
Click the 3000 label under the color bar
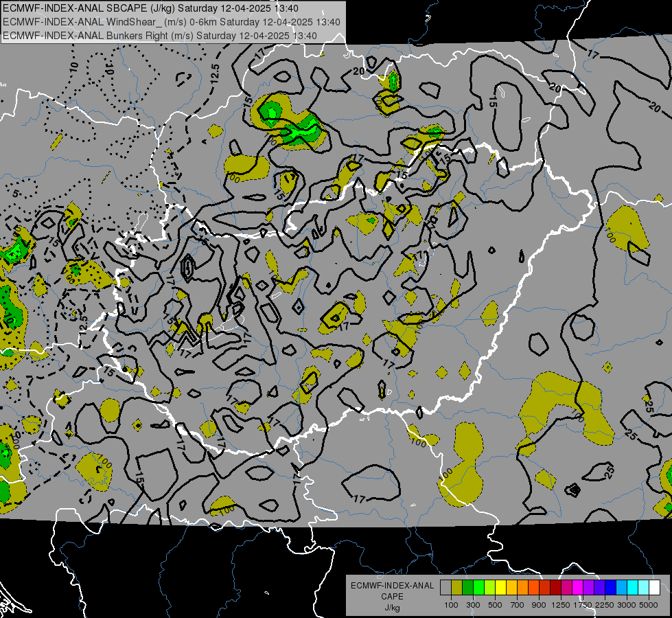coord(627,605)
